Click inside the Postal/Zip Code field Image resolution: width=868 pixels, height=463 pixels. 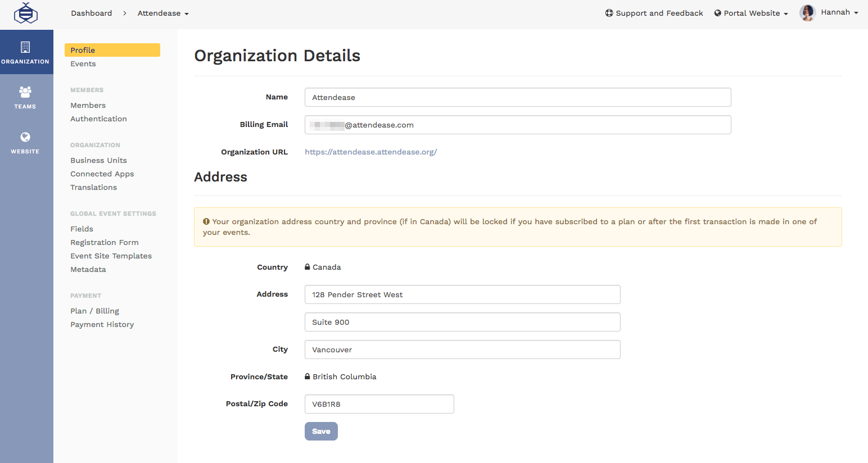coord(379,403)
